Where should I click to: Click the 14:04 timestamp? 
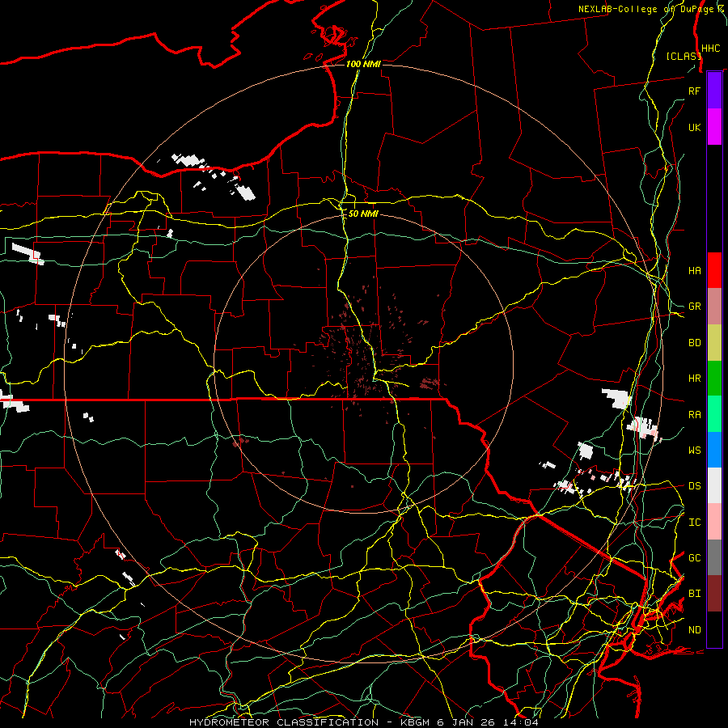coord(523,722)
